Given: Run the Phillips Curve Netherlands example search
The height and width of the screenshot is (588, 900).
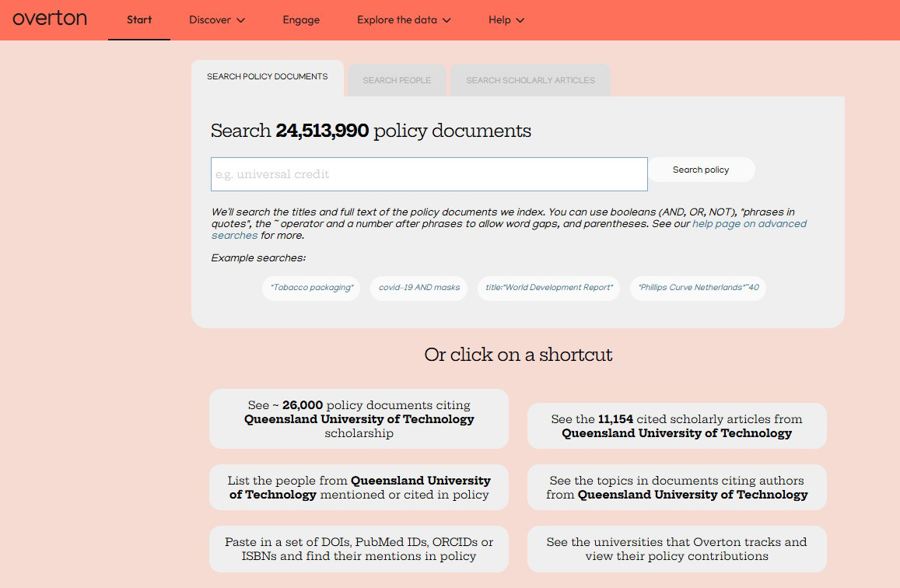Looking at the screenshot, I should 698,288.
